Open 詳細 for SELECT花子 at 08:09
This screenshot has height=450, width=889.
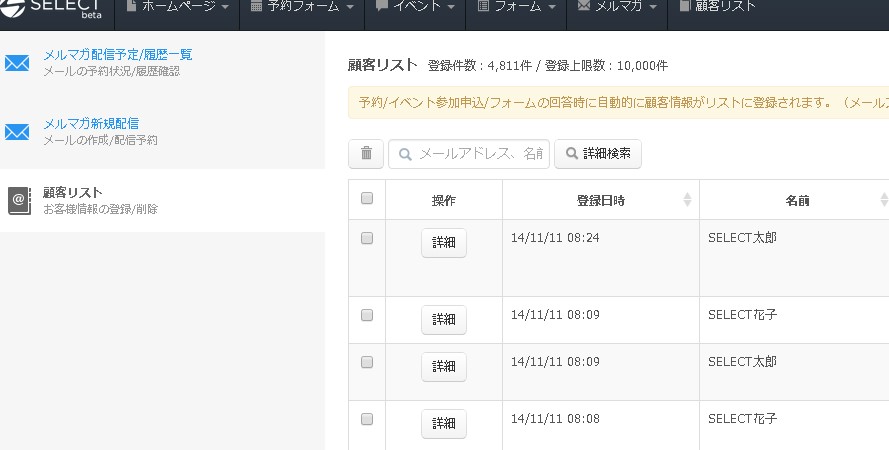(x=443, y=320)
